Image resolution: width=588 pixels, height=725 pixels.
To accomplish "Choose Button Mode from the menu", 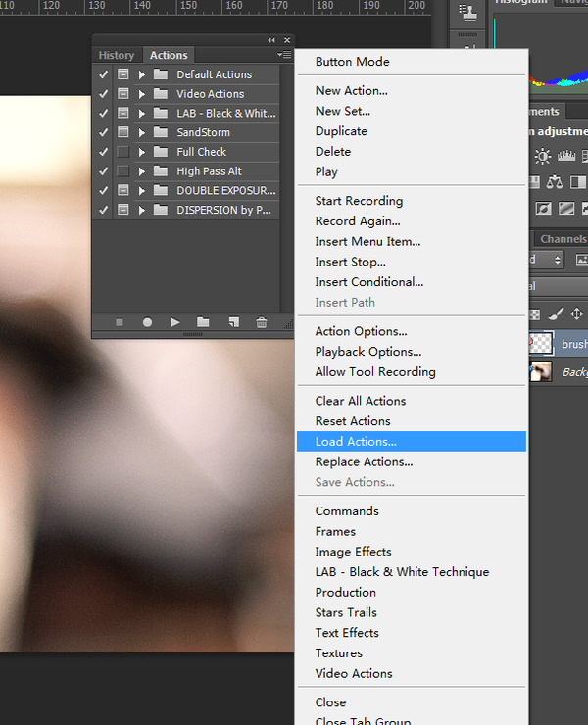I will 412,62.
